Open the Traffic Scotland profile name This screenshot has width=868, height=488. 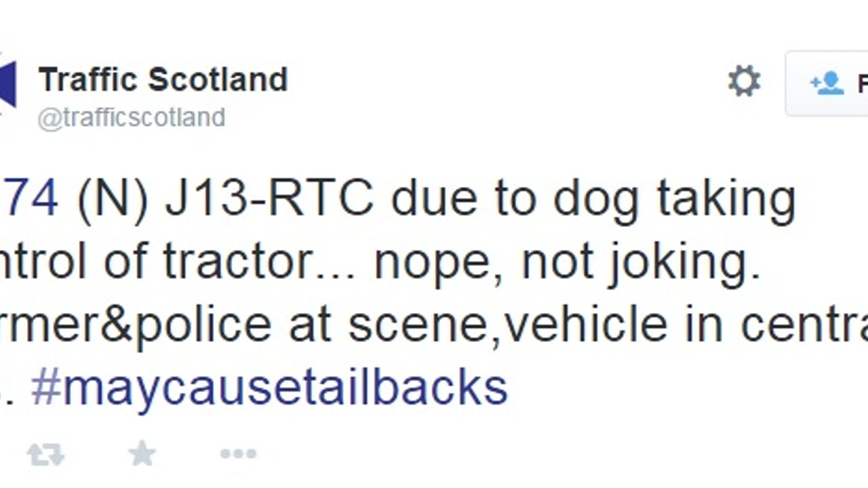coord(163,79)
